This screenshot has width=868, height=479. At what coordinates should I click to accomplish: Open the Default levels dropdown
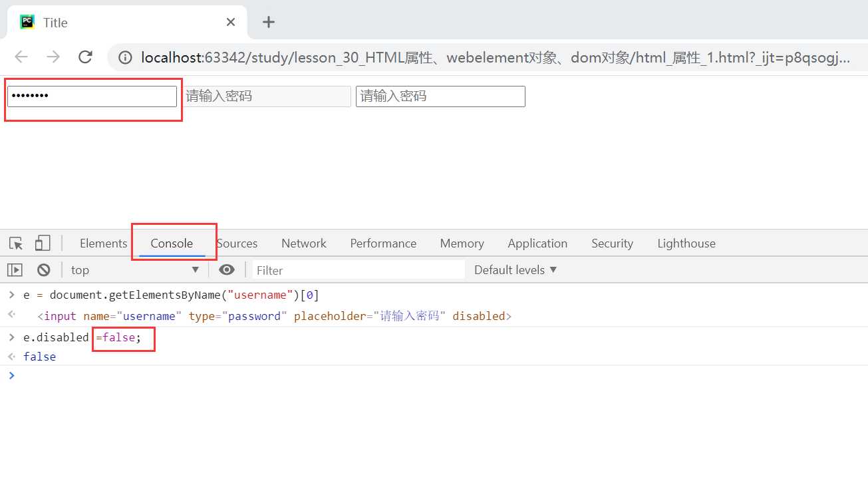pyautogui.click(x=515, y=270)
